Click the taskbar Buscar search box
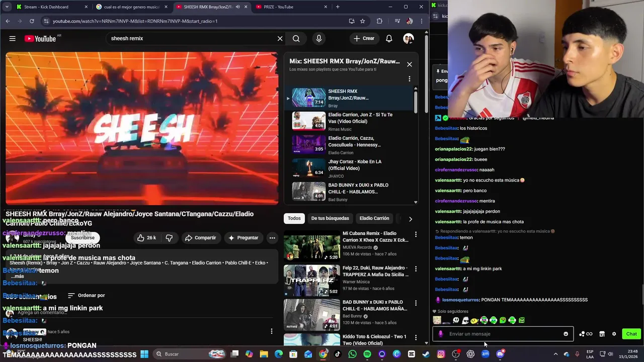Screen dimensions: 644x362 click(190, 354)
